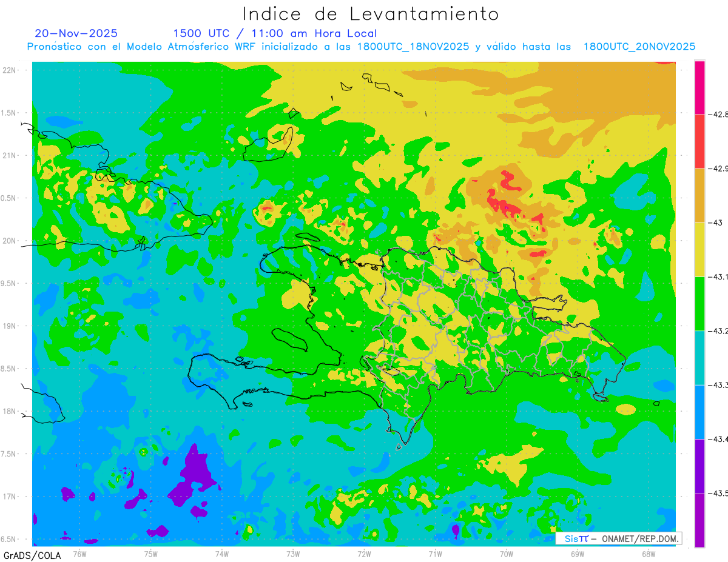The height and width of the screenshot is (562, 728).
Task: Pick the green legend swatch between -43.1 and -43.2
Action: [699, 303]
